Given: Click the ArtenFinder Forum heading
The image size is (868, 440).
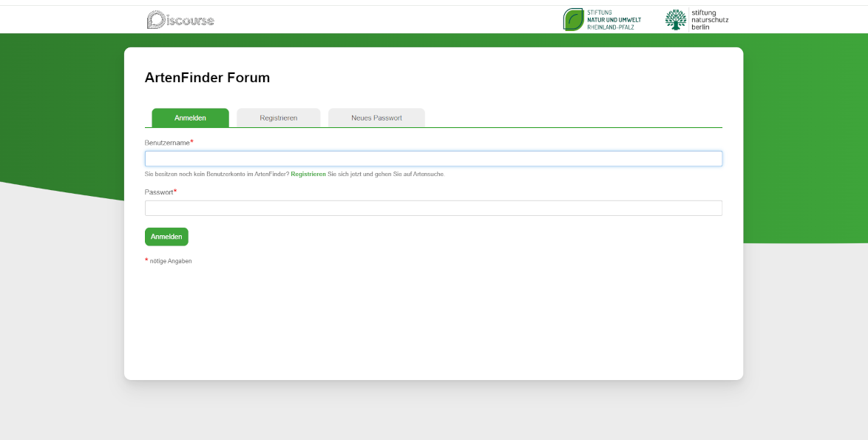Looking at the screenshot, I should tap(207, 78).
